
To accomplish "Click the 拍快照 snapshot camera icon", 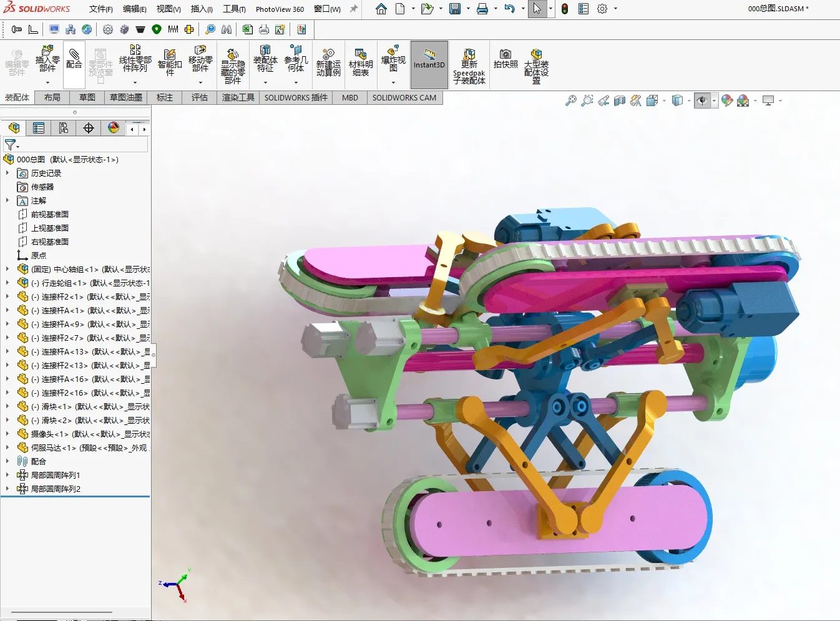I will [x=505, y=58].
